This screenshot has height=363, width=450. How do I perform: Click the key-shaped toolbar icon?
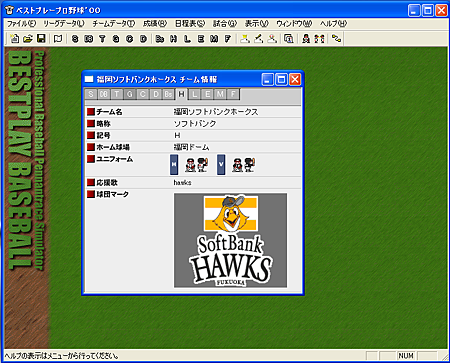pos(336,39)
